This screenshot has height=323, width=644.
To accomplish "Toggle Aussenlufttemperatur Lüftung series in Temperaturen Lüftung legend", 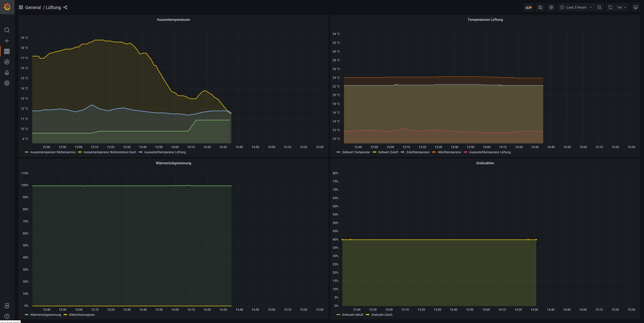I will (490, 152).
